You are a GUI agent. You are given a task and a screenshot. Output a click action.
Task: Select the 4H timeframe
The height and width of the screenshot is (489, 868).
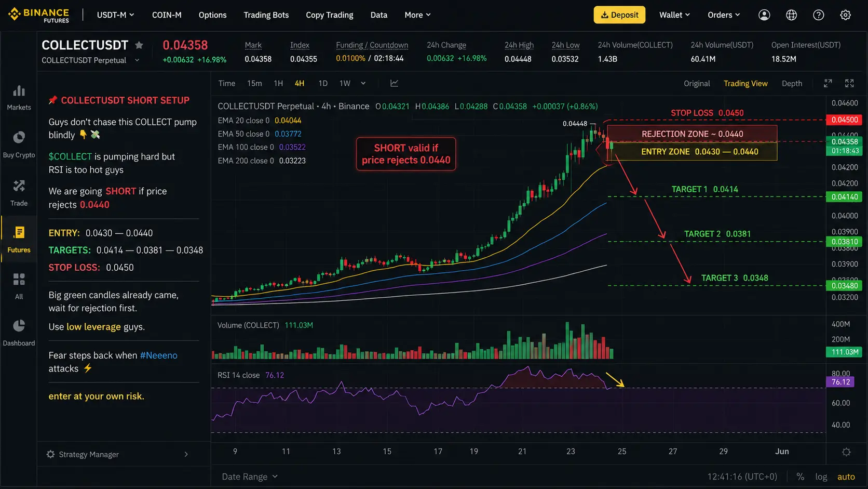point(300,83)
